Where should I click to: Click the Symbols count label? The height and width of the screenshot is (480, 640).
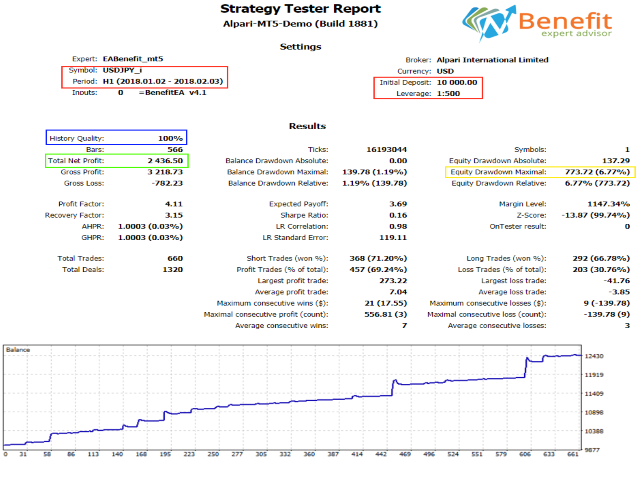click(x=530, y=149)
